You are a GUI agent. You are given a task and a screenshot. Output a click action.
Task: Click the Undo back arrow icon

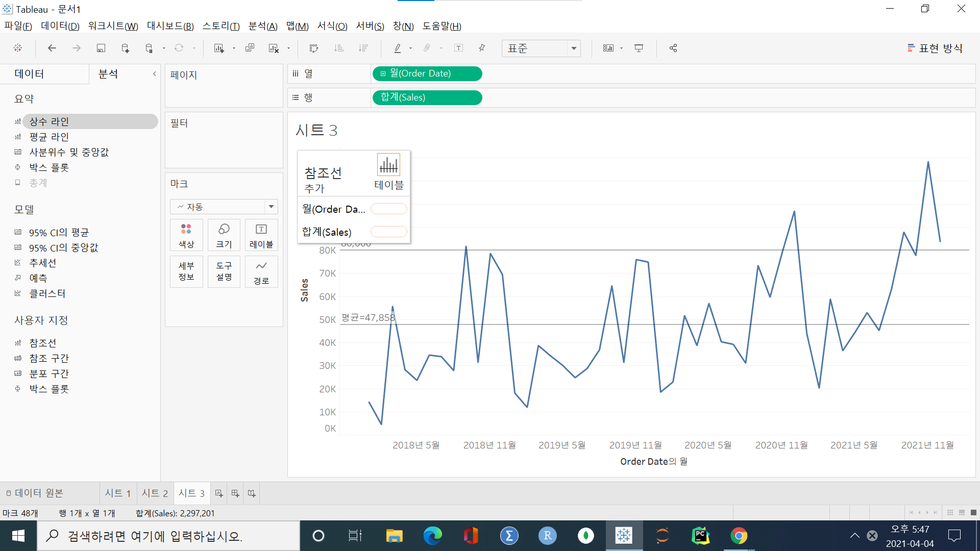pos(52,48)
